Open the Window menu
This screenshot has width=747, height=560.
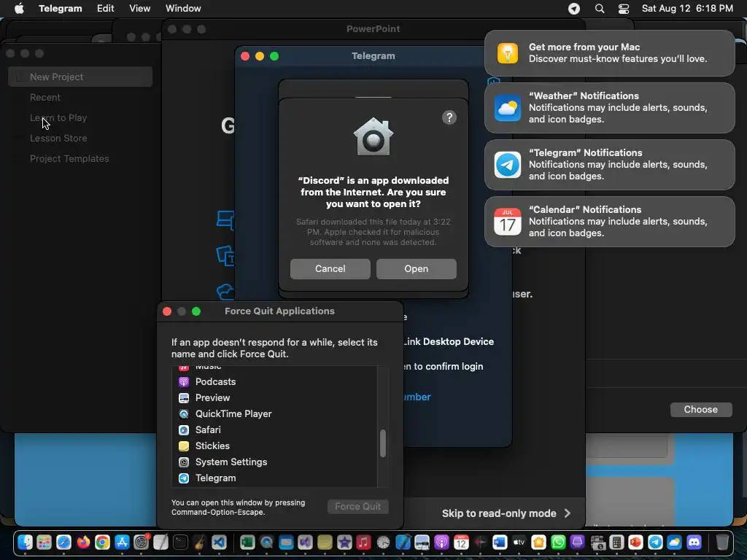tap(183, 8)
